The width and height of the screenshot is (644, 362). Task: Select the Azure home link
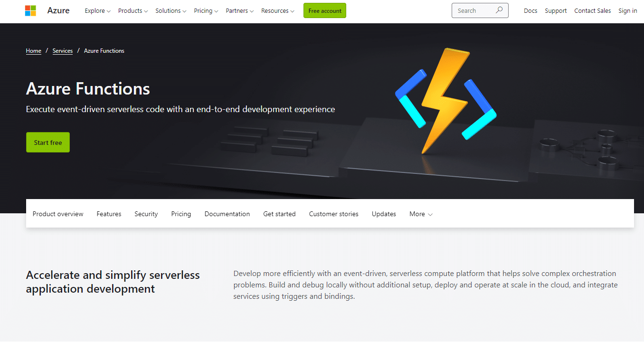tap(58, 10)
